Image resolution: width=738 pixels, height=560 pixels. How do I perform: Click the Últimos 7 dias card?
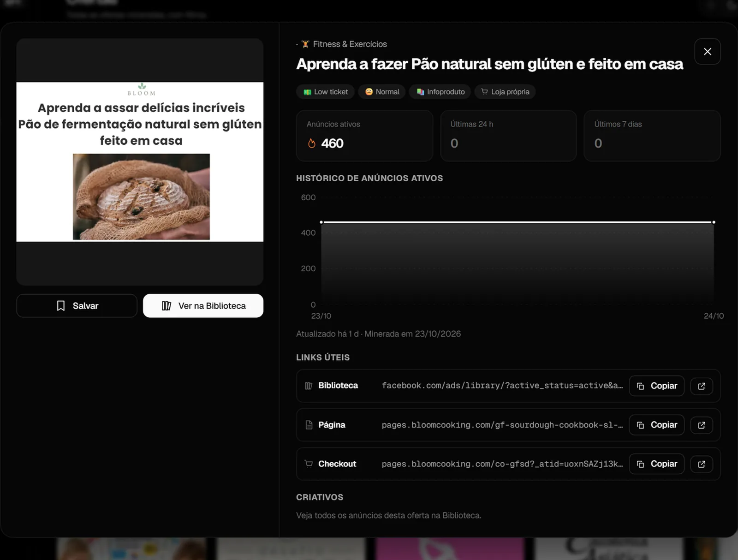coord(652,136)
